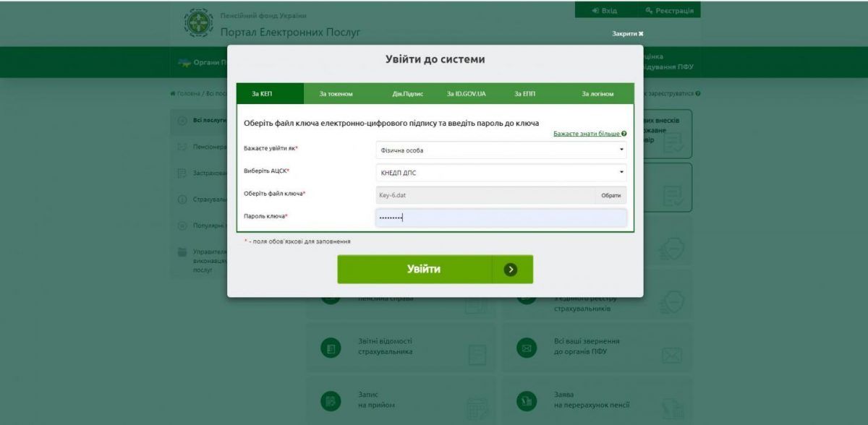Viewport: 868px width, 425px height.
Task: Click the arrow icon on Увійти button
Action: pos(511,270)
